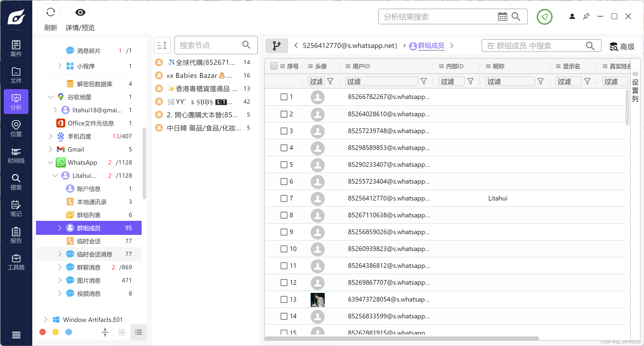Image resolution: width=644 pixels, height=346 pixels.
Task: Check the checkbox for row 1
Action: point(284,97)
